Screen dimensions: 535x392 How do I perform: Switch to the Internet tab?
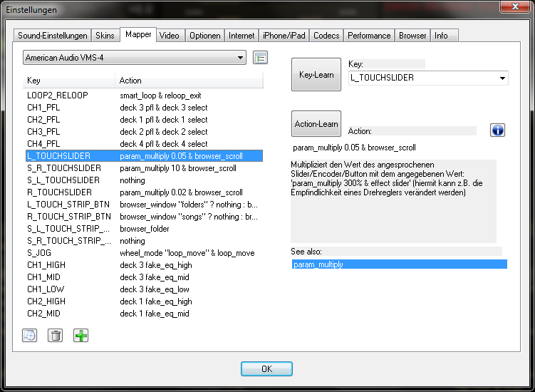click(241, 36)
